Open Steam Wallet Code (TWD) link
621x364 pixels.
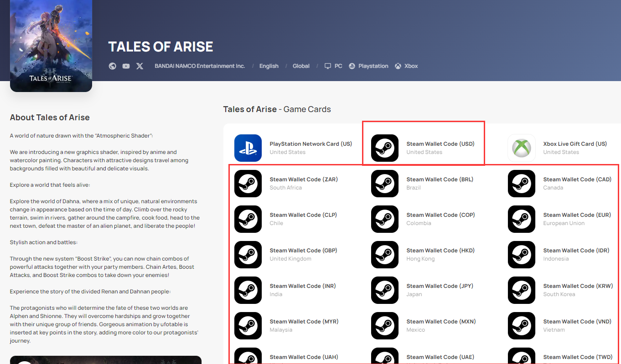point(578,357)
